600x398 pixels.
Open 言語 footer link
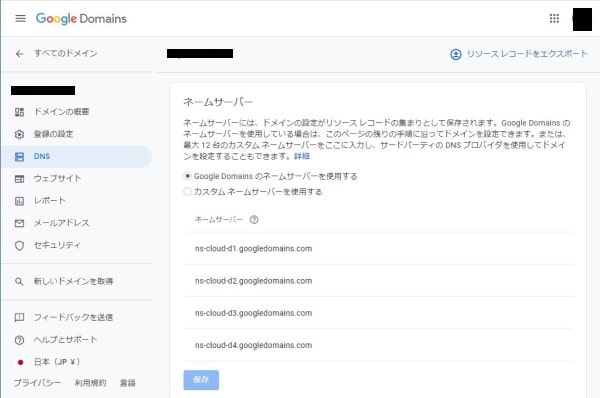tap(127, 383)
